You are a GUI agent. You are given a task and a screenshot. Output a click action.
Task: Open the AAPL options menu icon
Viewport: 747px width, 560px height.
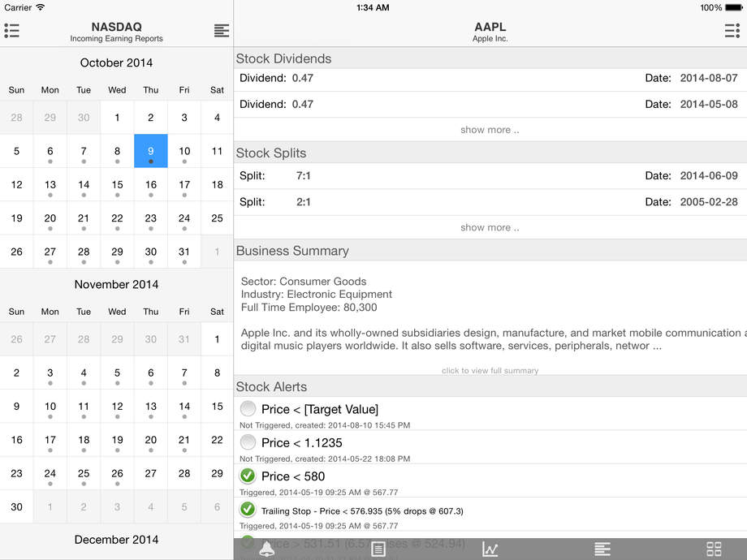click(x=732, y=31)
